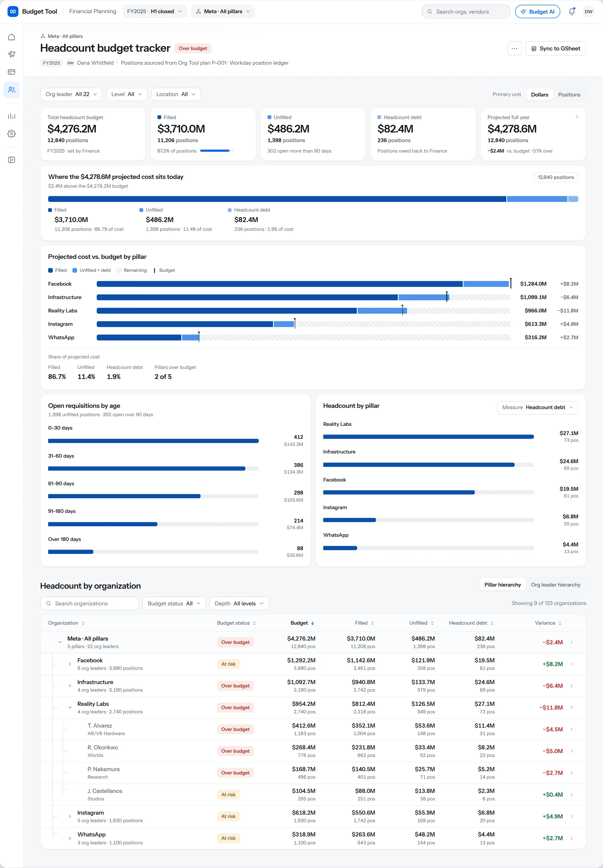Open the Org leader filter dropdown
This screenshot has width=603, height=868.
point(71,94)
